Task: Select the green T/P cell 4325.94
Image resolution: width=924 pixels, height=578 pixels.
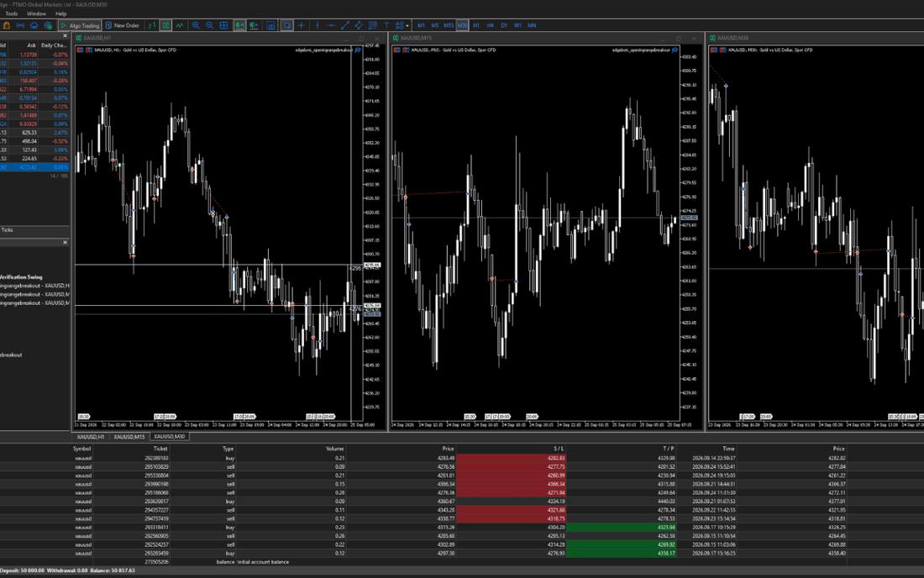Action: [621, 528]
